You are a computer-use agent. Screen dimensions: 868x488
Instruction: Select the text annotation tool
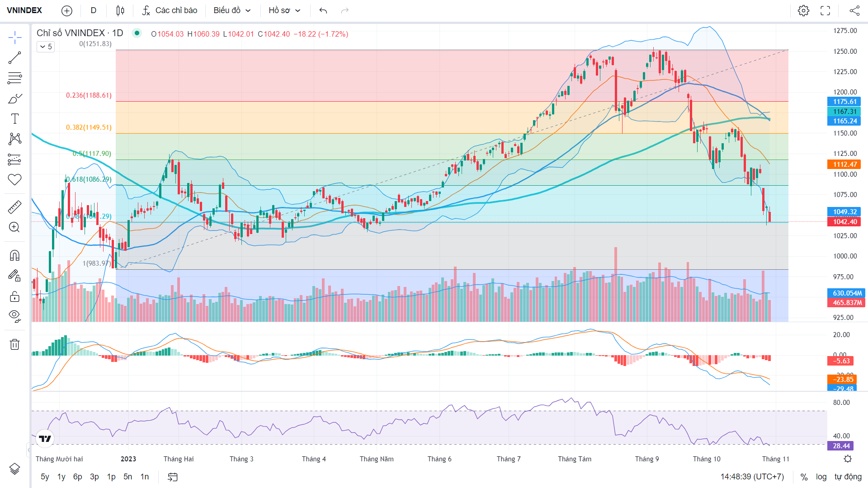[14, 119]
